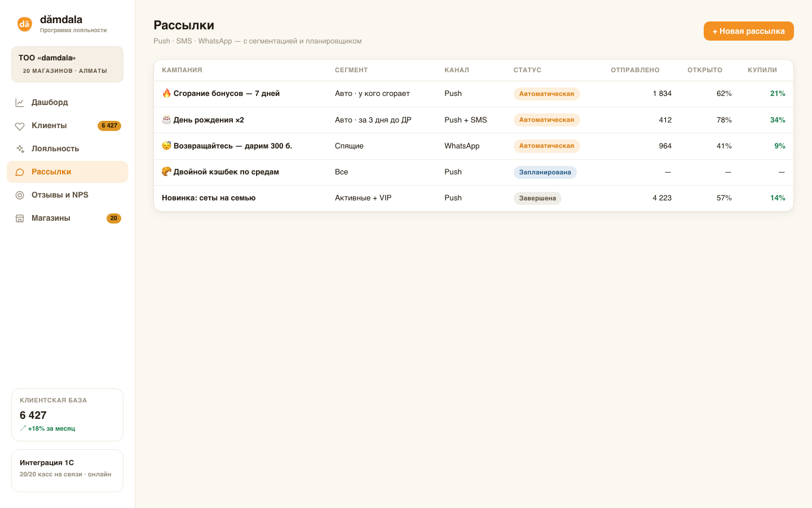Click the Рассылки chat bubble icon
The width and height of the screenshot is (812, 508).
(20, 172)
